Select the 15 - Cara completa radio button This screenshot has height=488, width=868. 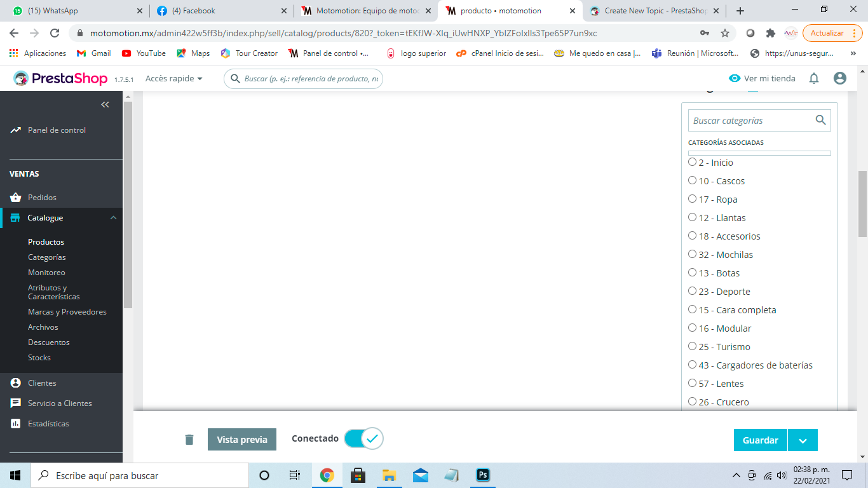click(x=693, y=309)
